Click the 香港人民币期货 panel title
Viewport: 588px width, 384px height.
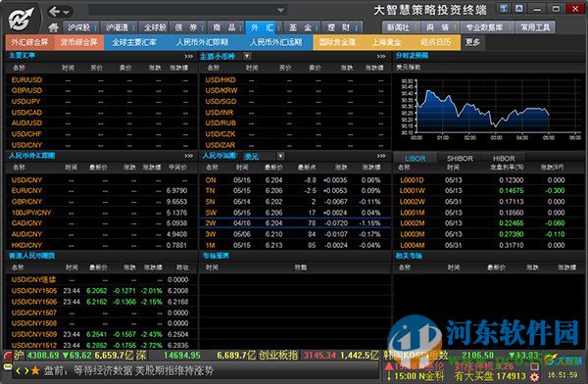pos(32,256)
